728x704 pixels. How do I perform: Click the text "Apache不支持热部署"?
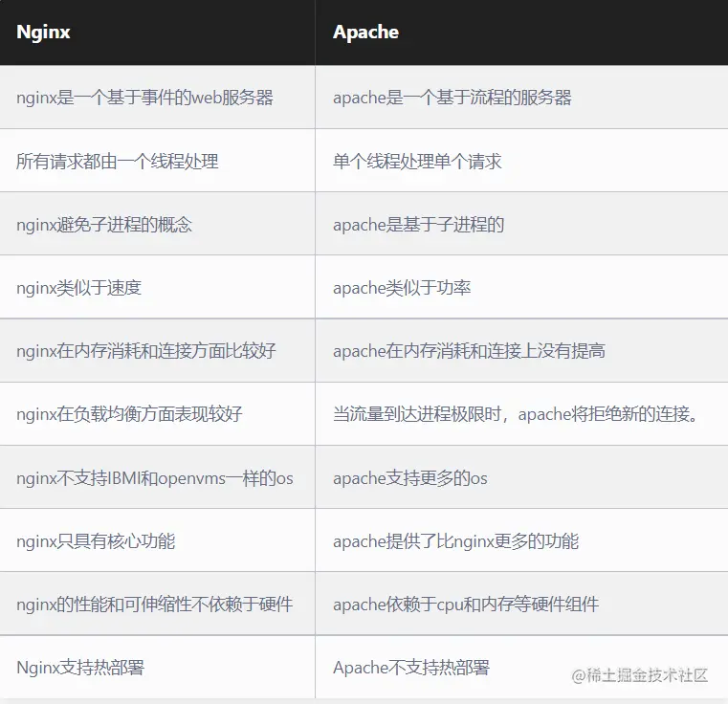pos(411,668)
